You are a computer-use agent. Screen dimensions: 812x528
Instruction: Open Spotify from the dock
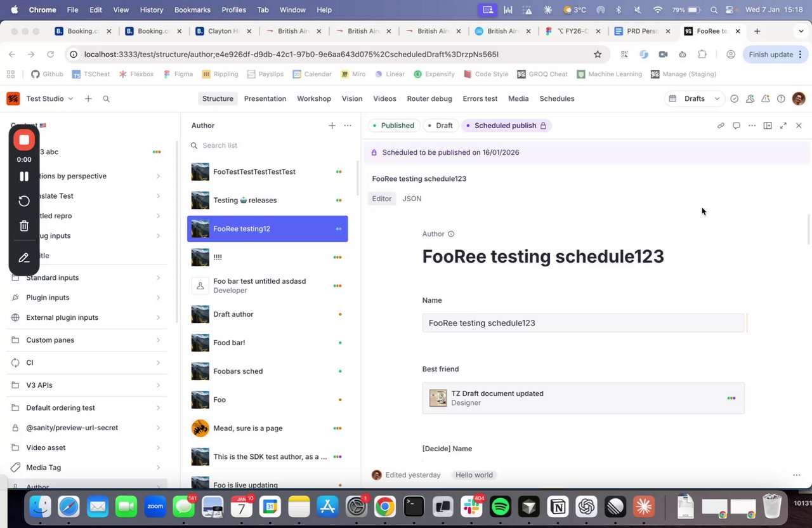tap(501, 506)
